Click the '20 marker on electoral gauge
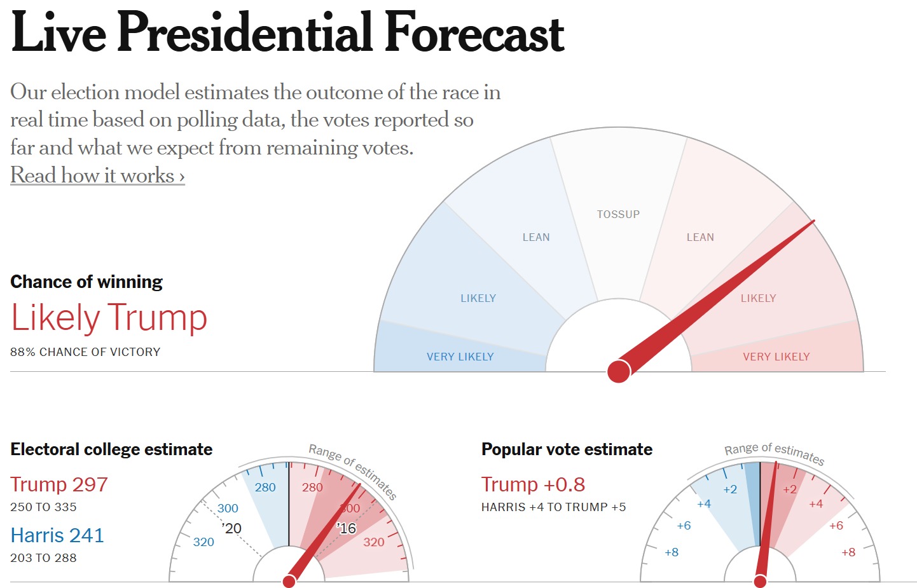Image resolution: width=917 pixels, height=588 pixels. pyautogui.click(x=231, y=528)
